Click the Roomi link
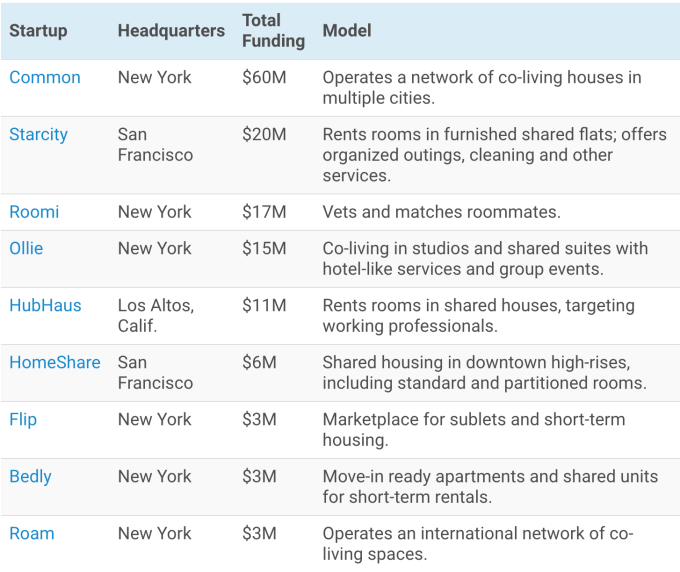The image size is (680, 572). (34, 212)
